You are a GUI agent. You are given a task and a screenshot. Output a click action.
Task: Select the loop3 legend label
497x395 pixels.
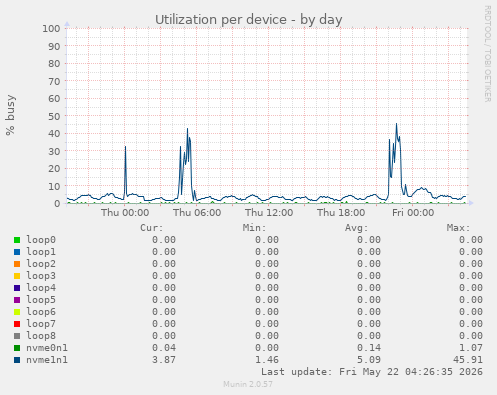pos(41,276)
